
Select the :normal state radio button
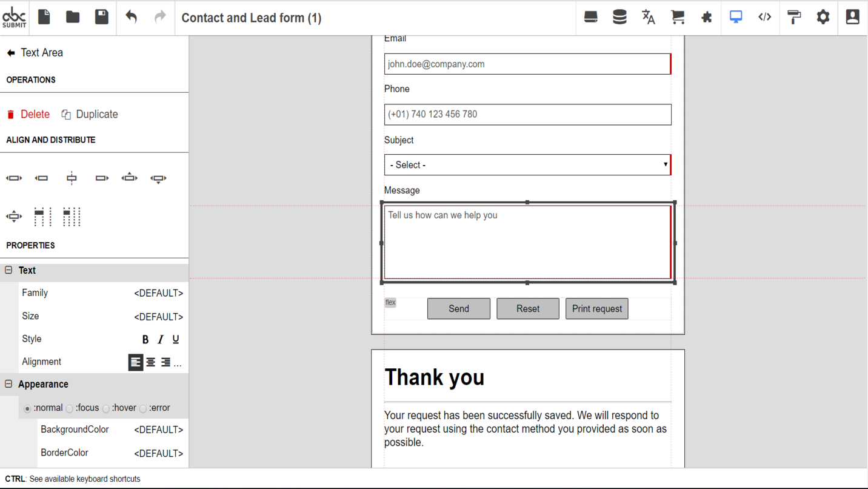(x=27, y=408)
